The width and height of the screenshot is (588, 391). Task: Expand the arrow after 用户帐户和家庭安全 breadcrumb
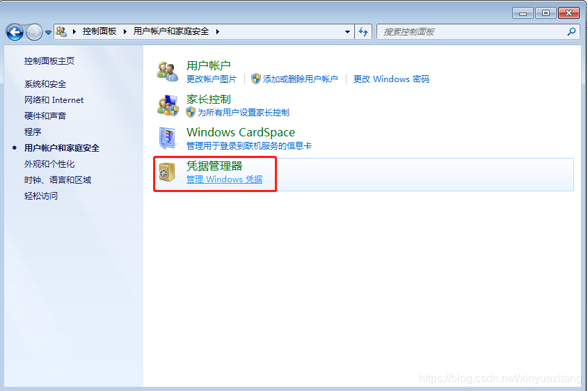[x=218, y=31]
